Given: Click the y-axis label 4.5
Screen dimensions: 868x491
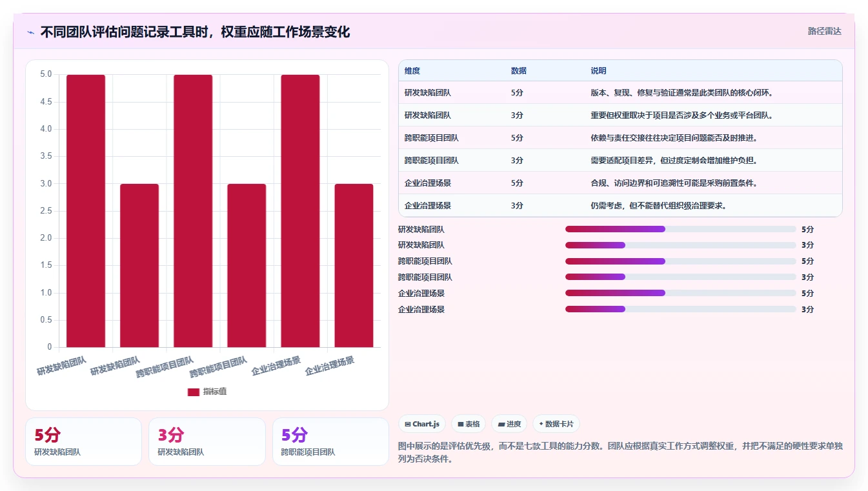Looking at the screenshot, I should (x=46, y=102).
